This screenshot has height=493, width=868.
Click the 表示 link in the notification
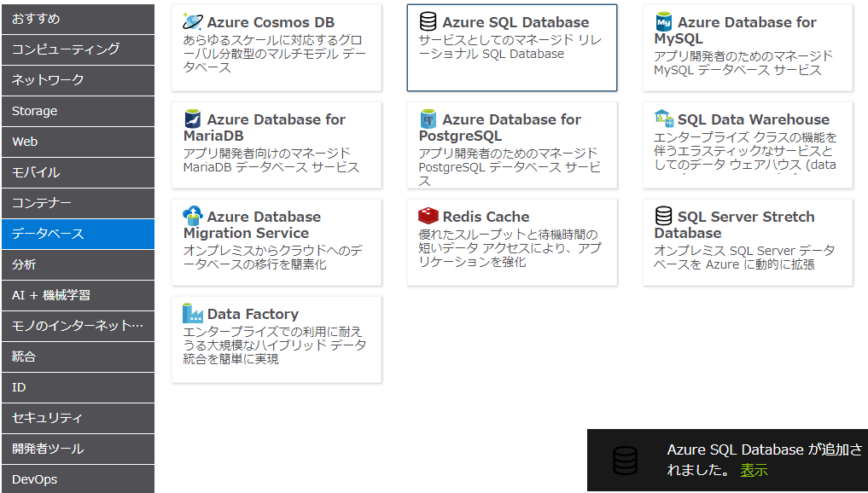coord(754,470)
